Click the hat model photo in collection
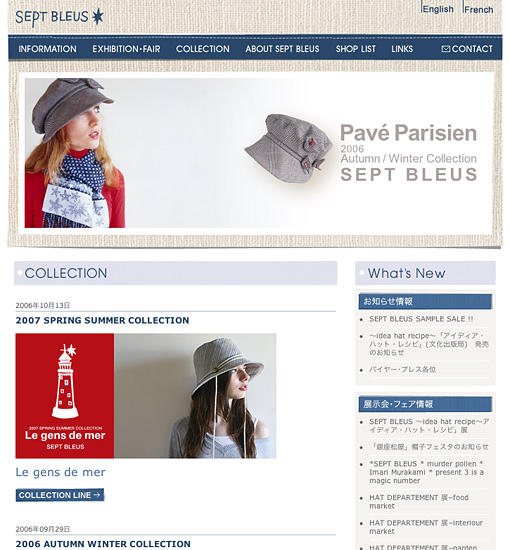Image resolution: width=510 pixels, height=550 pixels. tap(195, 396)
